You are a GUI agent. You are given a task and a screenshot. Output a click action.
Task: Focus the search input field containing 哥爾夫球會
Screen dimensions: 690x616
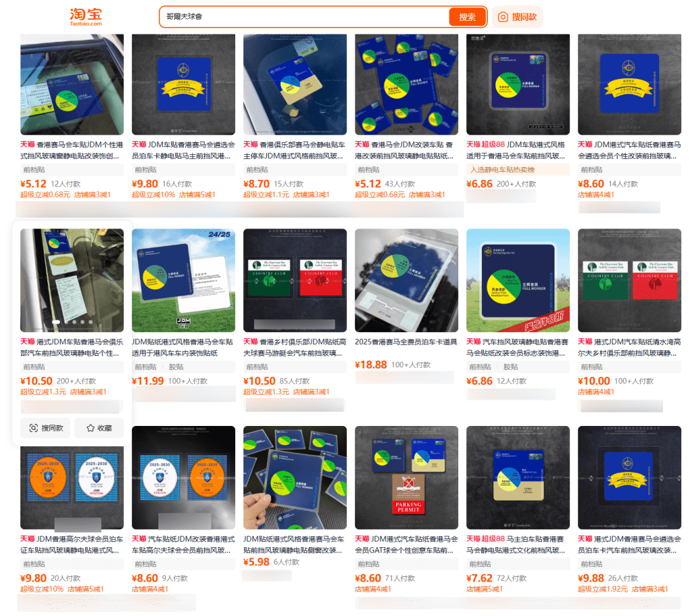(305, 17)
